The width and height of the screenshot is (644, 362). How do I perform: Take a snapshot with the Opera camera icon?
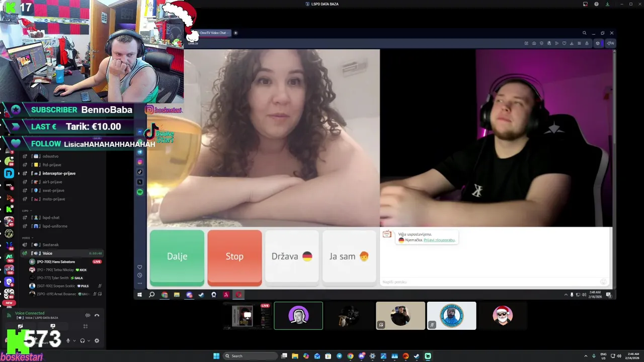[534, 43]
